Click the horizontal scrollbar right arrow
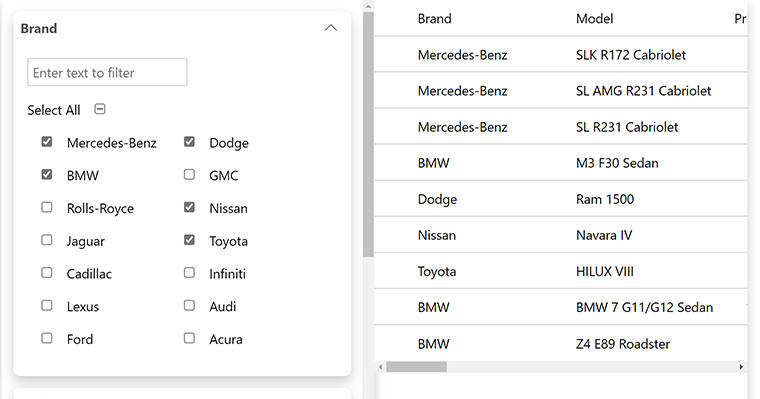Image resolution: width=760 pixels, height=399 pixels. pyautogui.click(x=741, y=367)
